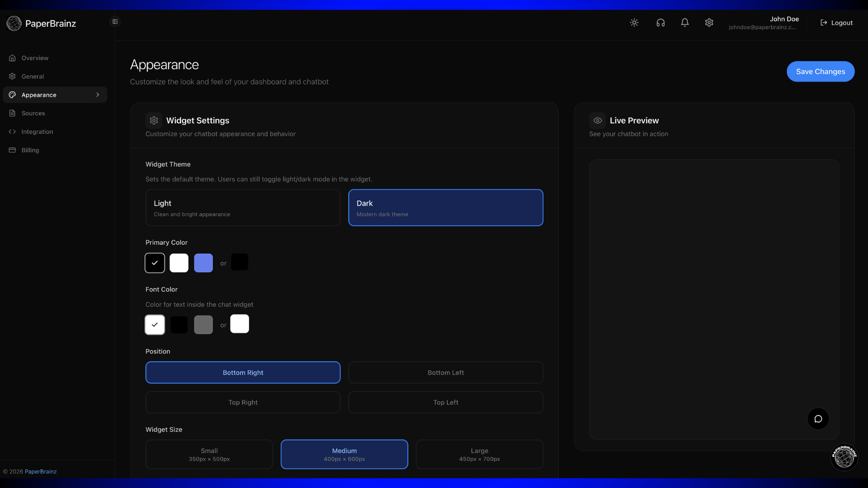This screenshot has width=868, height=488.
Task: Collapse the sidebar using the panel icon
Action: (x=115, y=21)
